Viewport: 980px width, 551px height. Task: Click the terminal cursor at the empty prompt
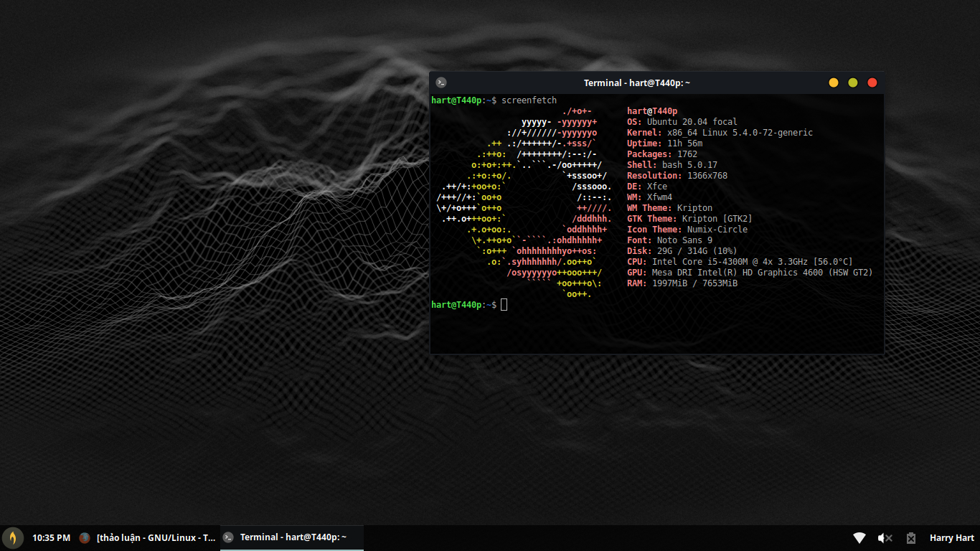tap(504, 305)
